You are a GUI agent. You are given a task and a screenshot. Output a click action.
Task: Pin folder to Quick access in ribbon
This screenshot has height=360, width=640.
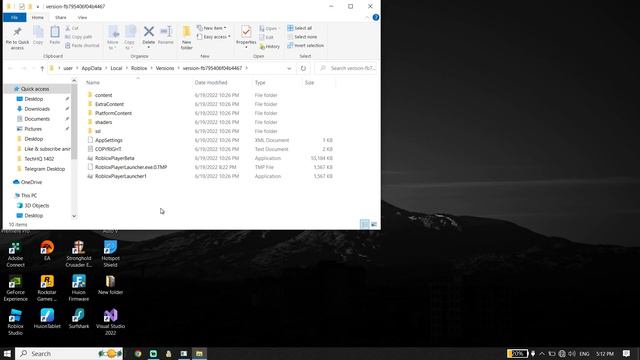[x=17, y=38]
